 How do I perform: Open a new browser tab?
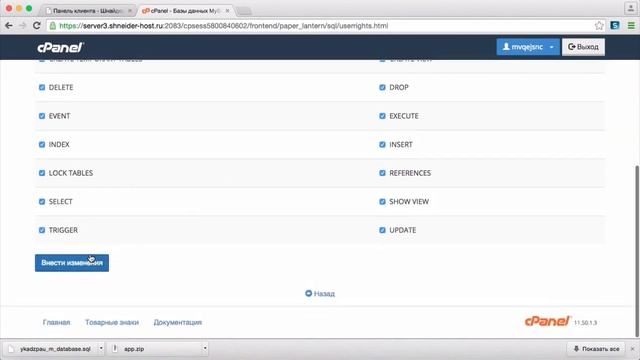click(244, 11)
